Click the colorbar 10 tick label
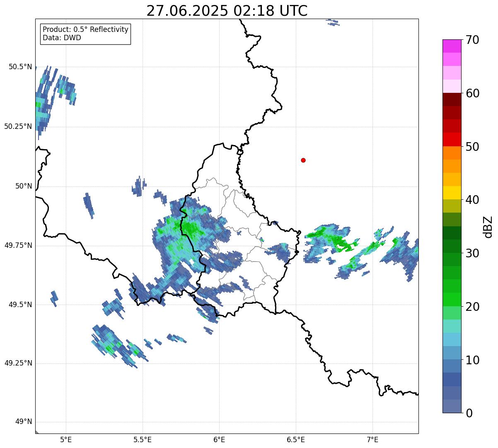498x448 pixels. click(472, 360)
